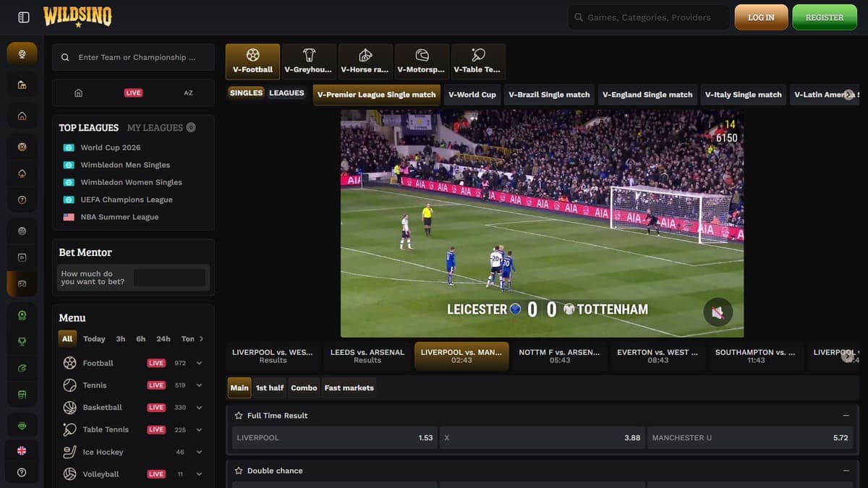The width and height of the screenshot is (868, 488).
Task: Open the help question-mark icon at sidebar bottom
Action: (22, 472)
